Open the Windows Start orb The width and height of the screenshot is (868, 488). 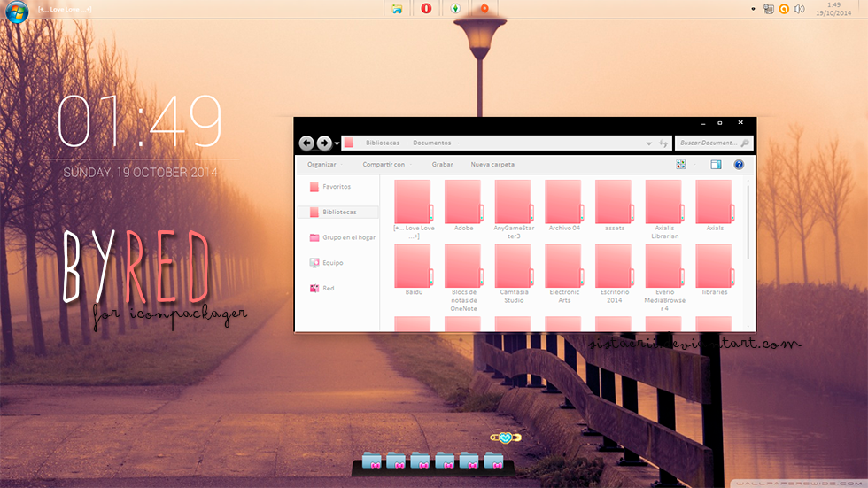click(17, 11)
